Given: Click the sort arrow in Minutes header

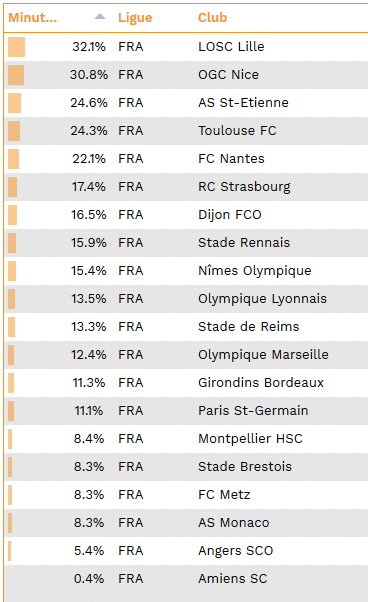Looking at the screenshot, I should click(100, 16).
